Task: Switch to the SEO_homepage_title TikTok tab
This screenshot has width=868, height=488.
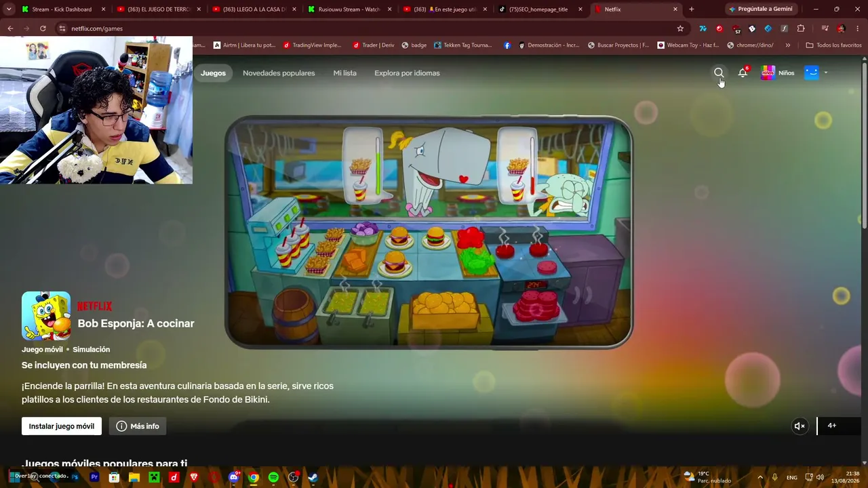Action: (x=540, y=9)
